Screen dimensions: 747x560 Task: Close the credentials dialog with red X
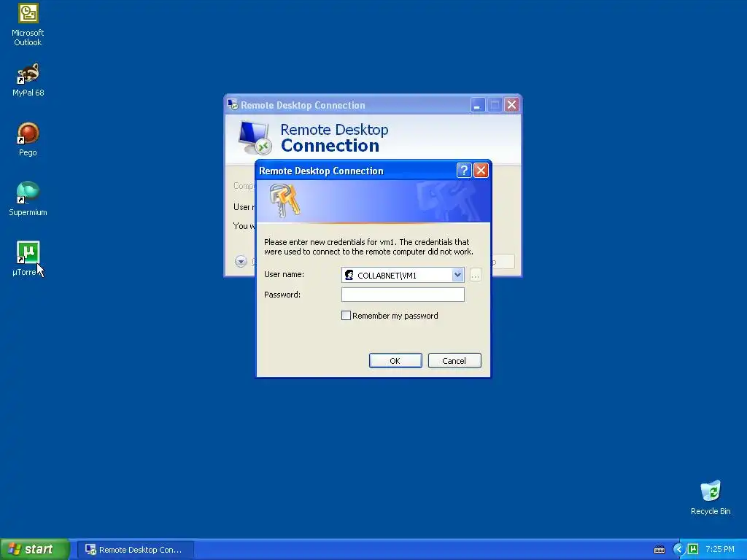click(x=481, y=171)
